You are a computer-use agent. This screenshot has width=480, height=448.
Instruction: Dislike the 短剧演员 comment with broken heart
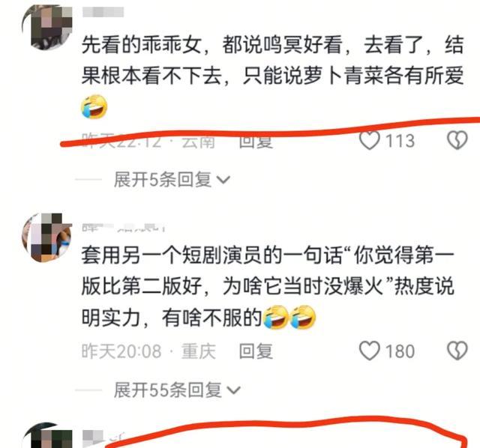tap(457, 351)
